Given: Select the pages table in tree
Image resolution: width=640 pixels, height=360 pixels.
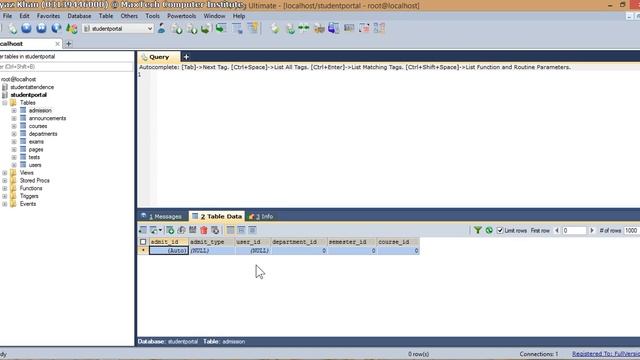Looking at the screenshot, I should pos(36,149).
